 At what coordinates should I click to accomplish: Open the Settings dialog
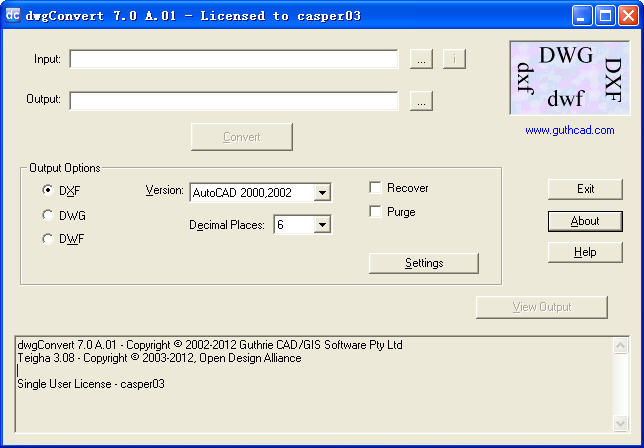tap(424, 263)
